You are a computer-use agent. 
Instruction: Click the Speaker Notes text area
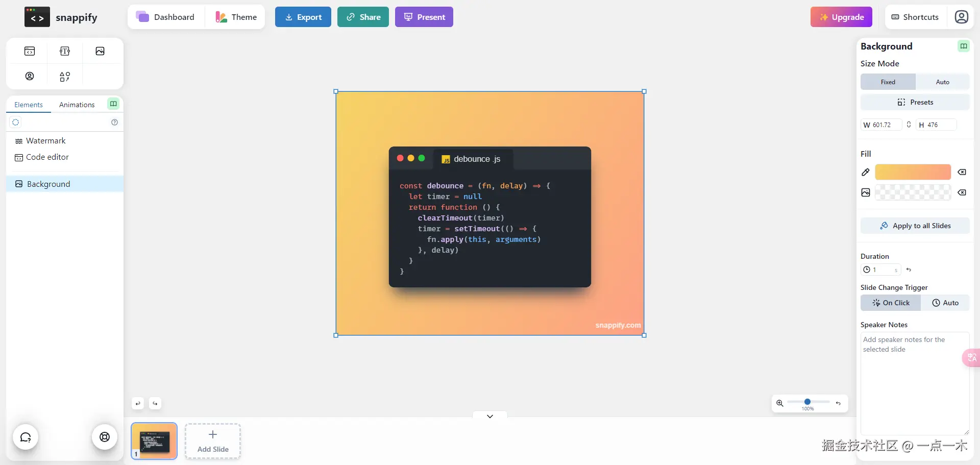pyautogui.click(x=915, y=383)
